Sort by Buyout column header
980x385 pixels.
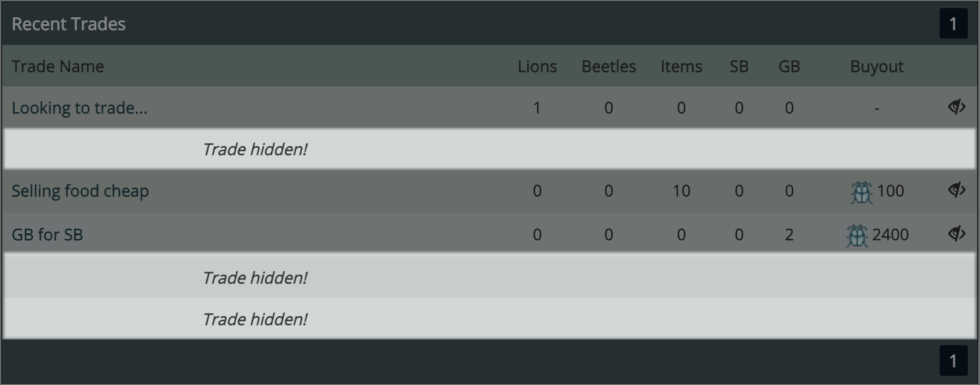[877, 67]
